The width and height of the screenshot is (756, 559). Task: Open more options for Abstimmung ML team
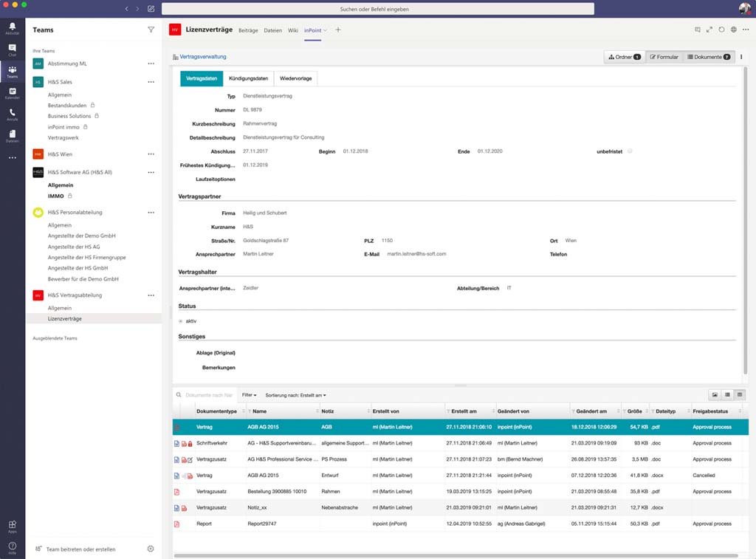(x=151, y=64)
